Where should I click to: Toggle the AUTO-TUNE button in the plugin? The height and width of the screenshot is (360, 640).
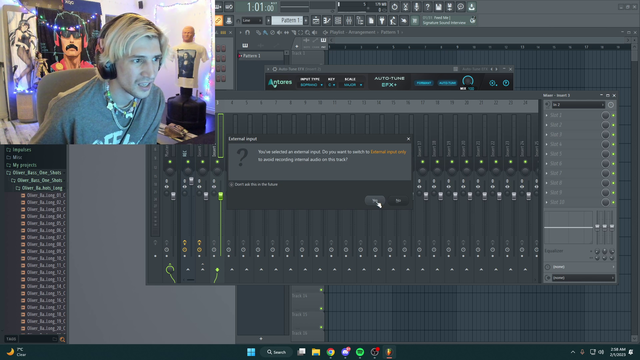click(447, 83)
